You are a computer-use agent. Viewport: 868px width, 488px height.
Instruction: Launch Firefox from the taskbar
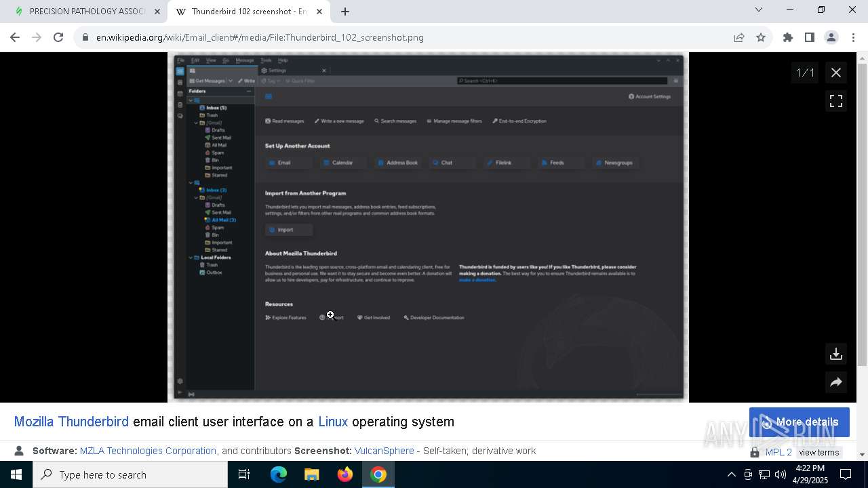tap(345, 474)
